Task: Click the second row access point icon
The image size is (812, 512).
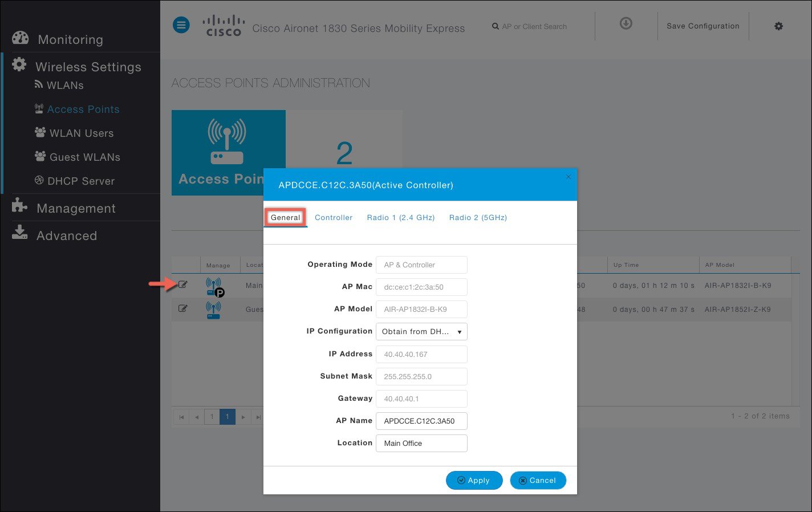Action: [x=213, y=310]
